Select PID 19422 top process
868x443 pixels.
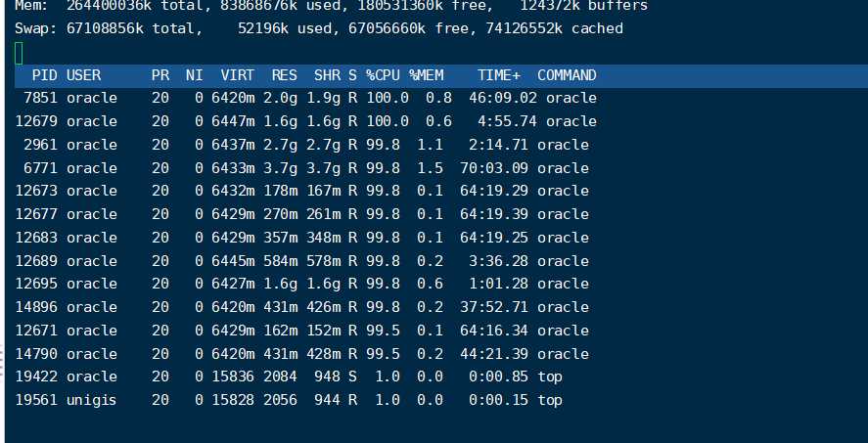click(289, 377)
